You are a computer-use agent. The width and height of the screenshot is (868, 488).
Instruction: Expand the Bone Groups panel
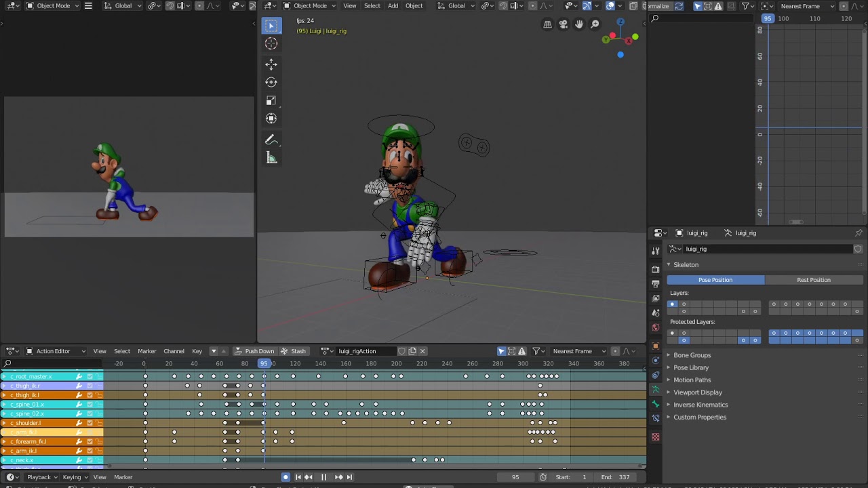click(692, 355)
